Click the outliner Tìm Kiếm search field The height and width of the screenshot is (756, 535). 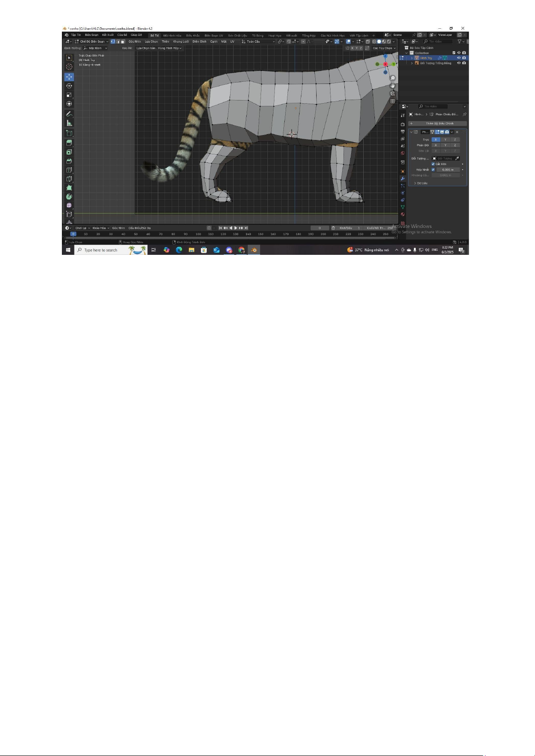(x=437, y=42)
